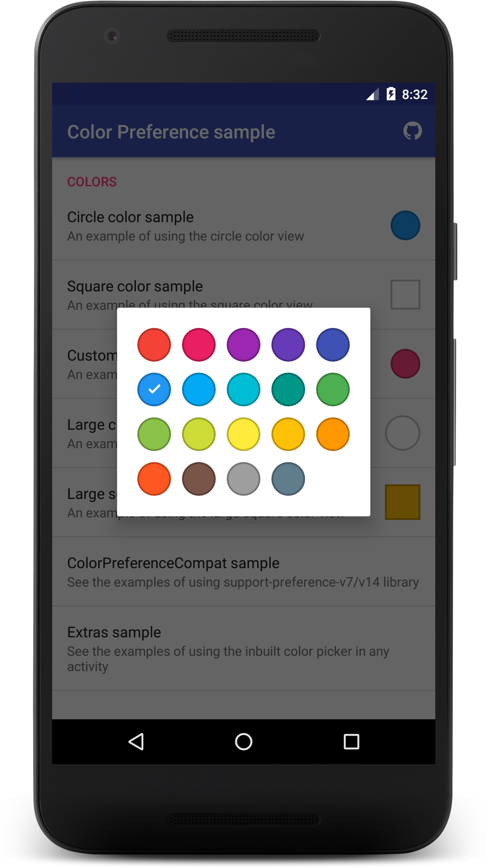486x868 pixels.
Task: Tap the cellular signal strength icon
Action: [372, 94]
